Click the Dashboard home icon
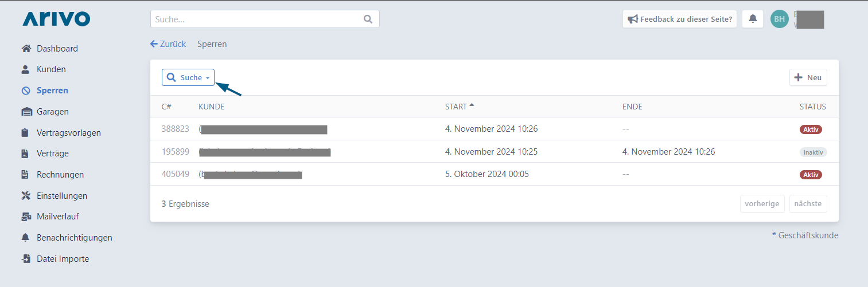Image resolution: width=868 pixels, height=287 pixels. click(25, 49)
